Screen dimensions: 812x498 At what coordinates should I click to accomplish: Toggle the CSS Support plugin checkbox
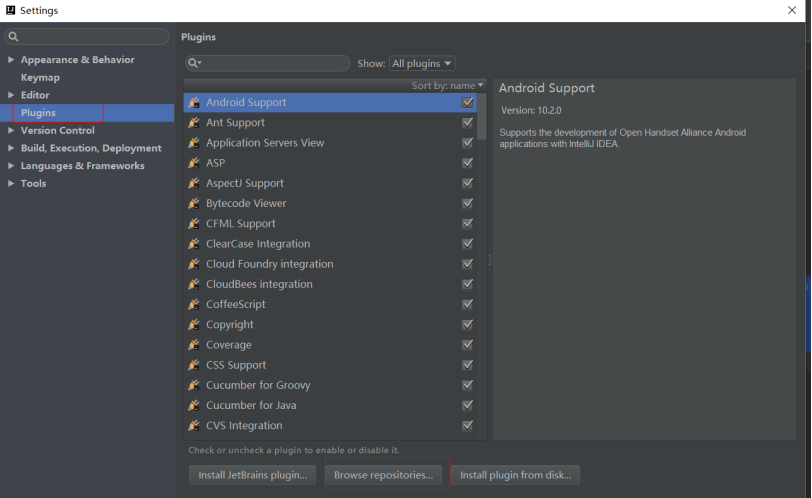468,365
